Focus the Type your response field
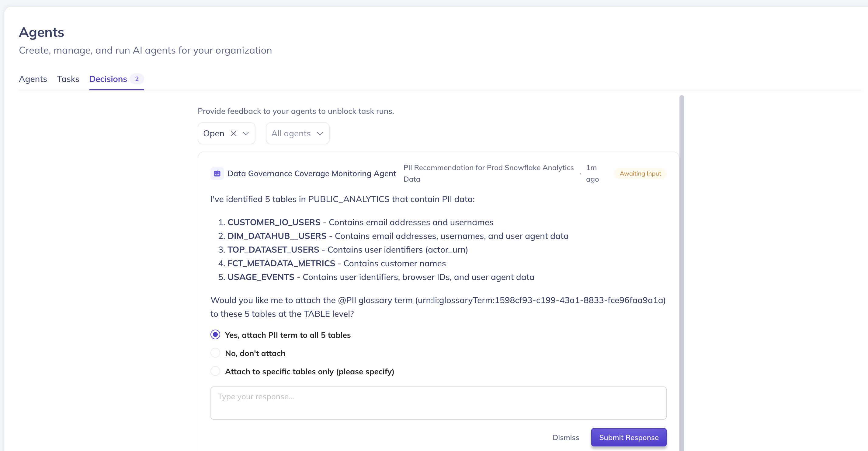This screenshot has width=868, height=451. tap(438, 403)
